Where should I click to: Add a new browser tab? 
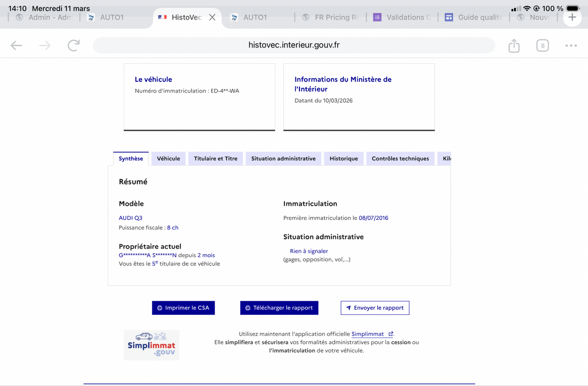571,17
